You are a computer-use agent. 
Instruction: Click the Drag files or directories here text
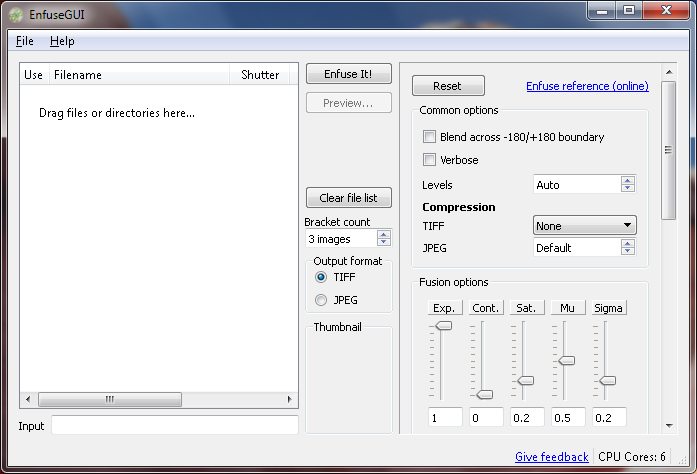point(117,113)
